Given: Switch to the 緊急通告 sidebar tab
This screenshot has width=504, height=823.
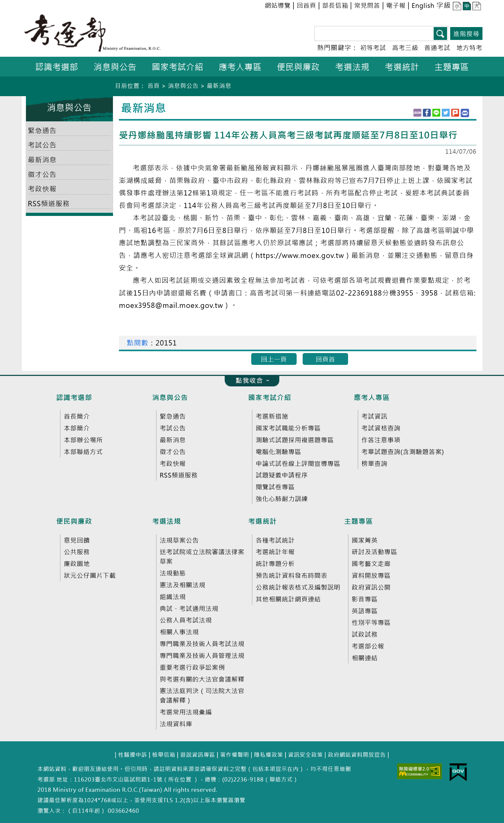Looking at the screenshot, I should [42, 130].
